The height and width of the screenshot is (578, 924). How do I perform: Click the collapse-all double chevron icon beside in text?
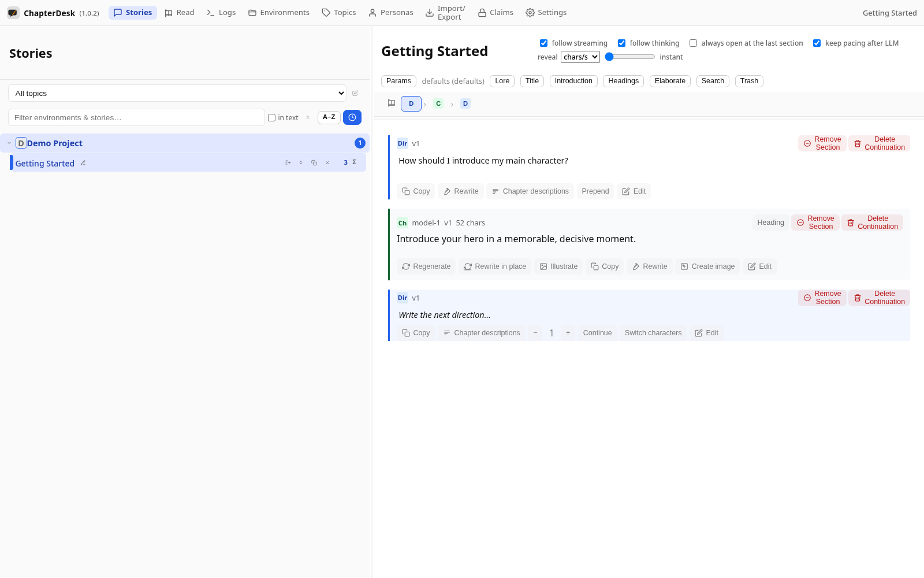308,117
